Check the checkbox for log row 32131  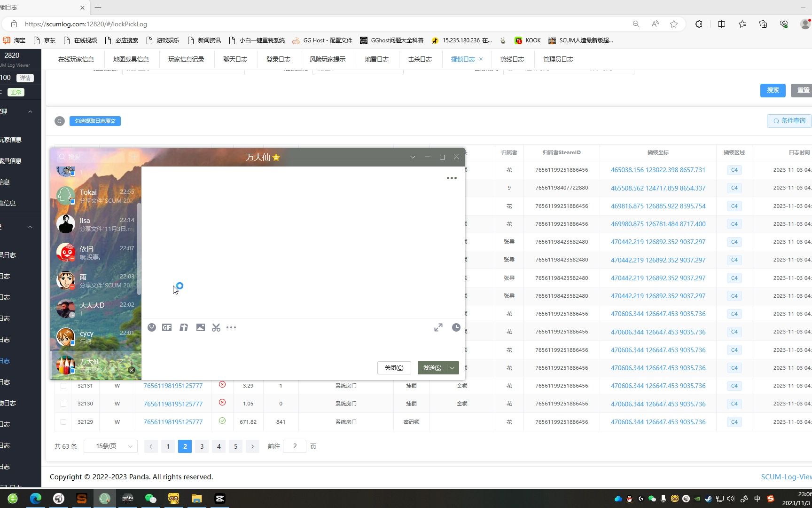coord(63,386)
